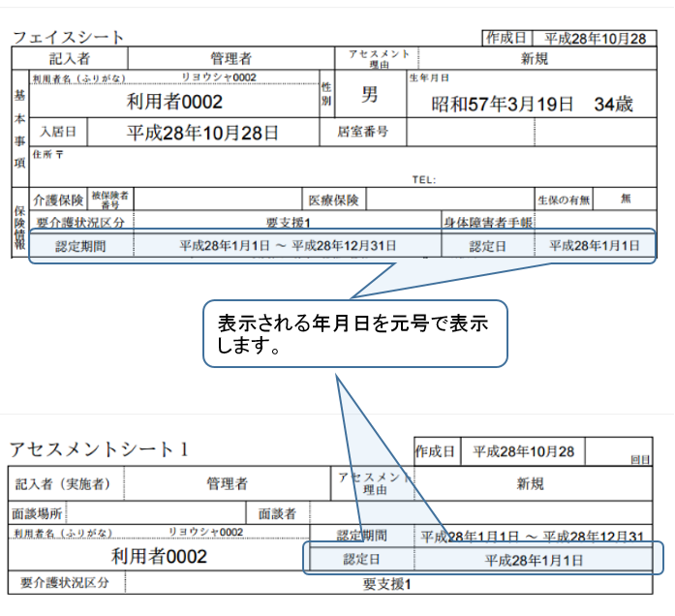Select the highlighted 認定日 value in the Assessment Sheet

[534, 560]
